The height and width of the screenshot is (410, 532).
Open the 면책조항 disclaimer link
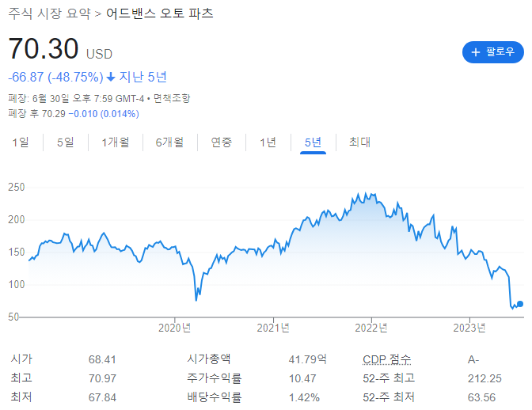172,98
